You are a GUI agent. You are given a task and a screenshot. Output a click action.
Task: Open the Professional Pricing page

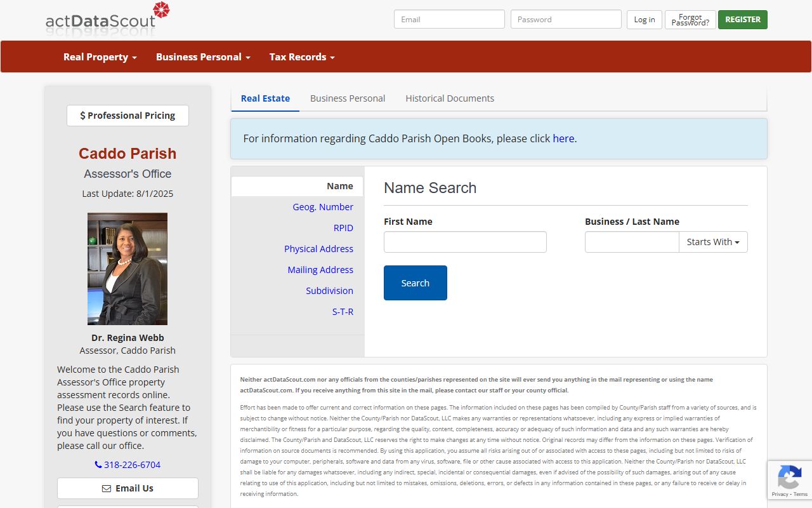(x=128, y=116)
